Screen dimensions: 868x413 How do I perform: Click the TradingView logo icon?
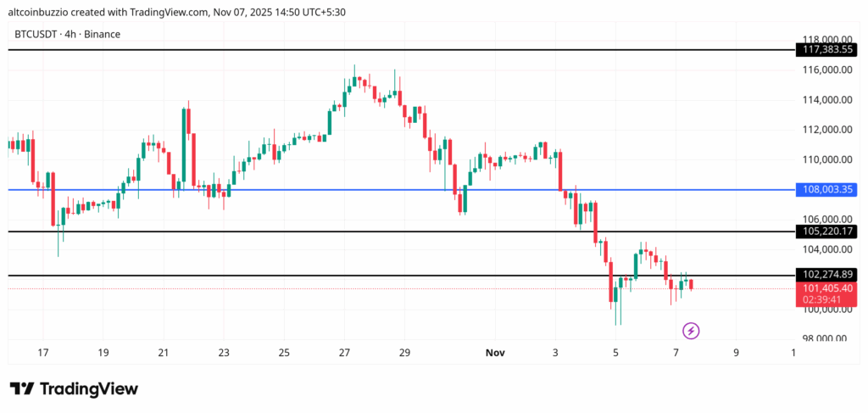point(22,388)
